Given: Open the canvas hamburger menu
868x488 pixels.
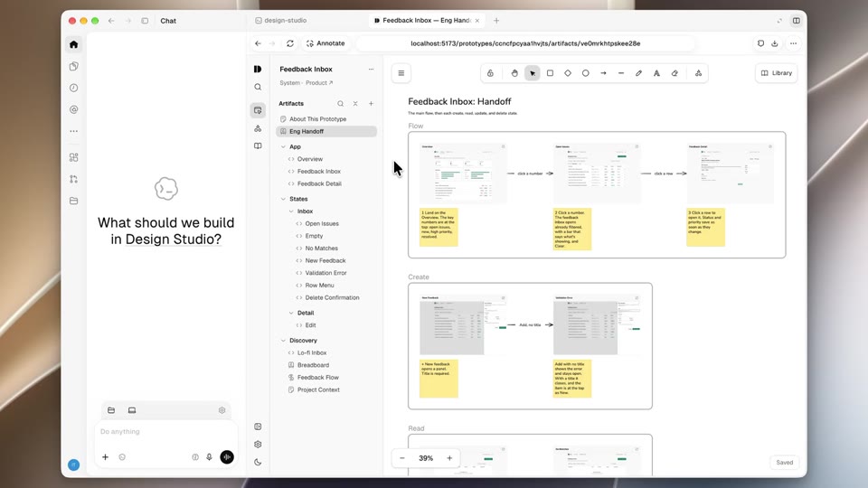Looking at the screenshot, I should point(401,73).
